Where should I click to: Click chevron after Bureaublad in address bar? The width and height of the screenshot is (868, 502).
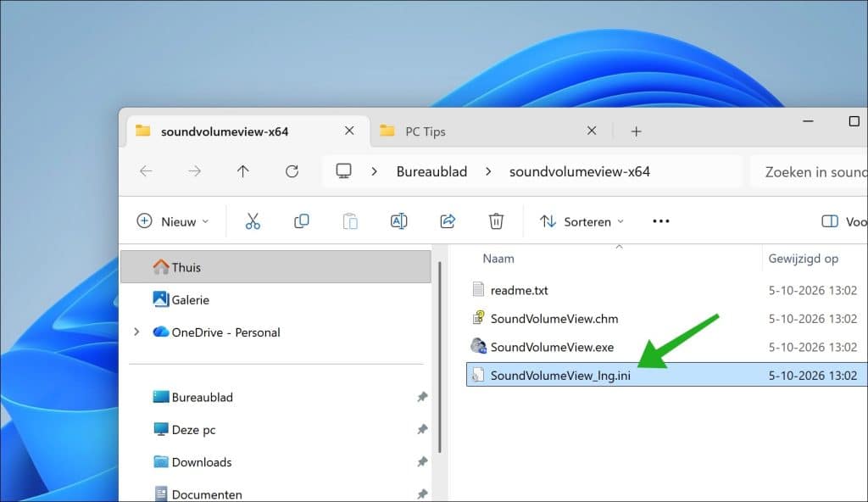click(488, 171)
